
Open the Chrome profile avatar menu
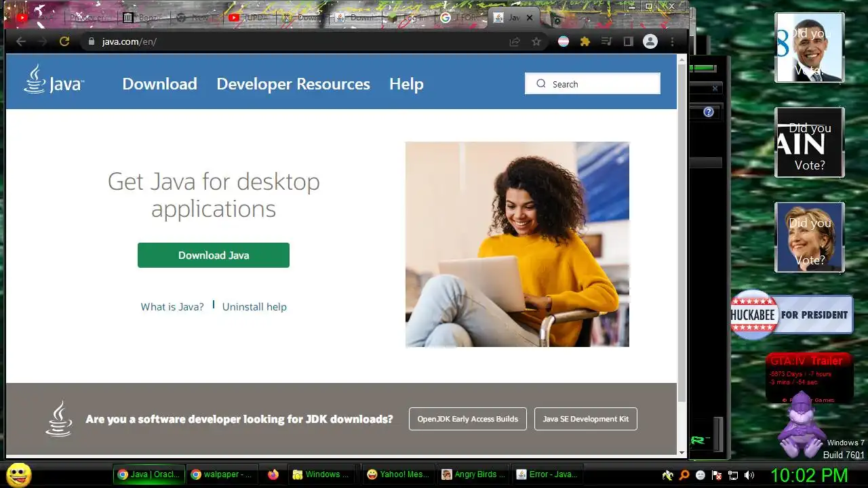pos(650,41)
